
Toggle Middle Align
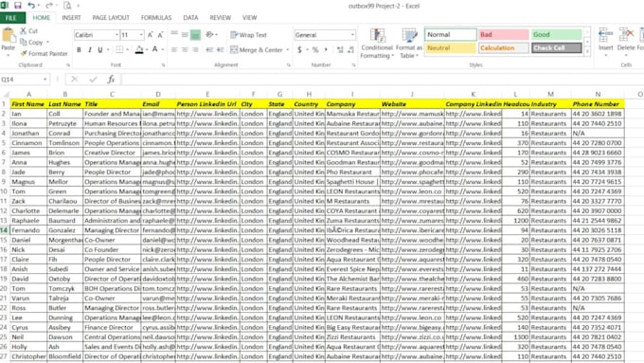(185, 35)
